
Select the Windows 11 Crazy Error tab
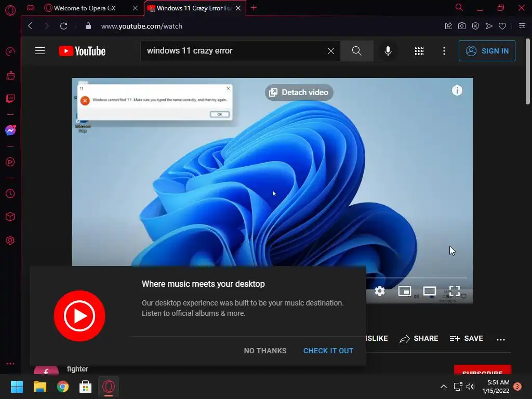pyautogui.click(x=194, y=8)
